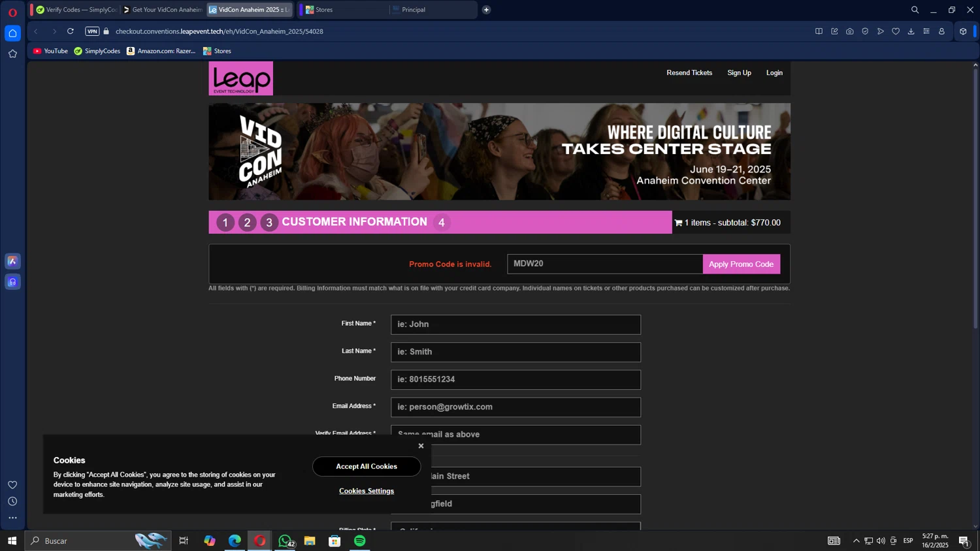Open the Amazon.com Razer bookmark
The image size is (980, 551).
tap(161, 51)
